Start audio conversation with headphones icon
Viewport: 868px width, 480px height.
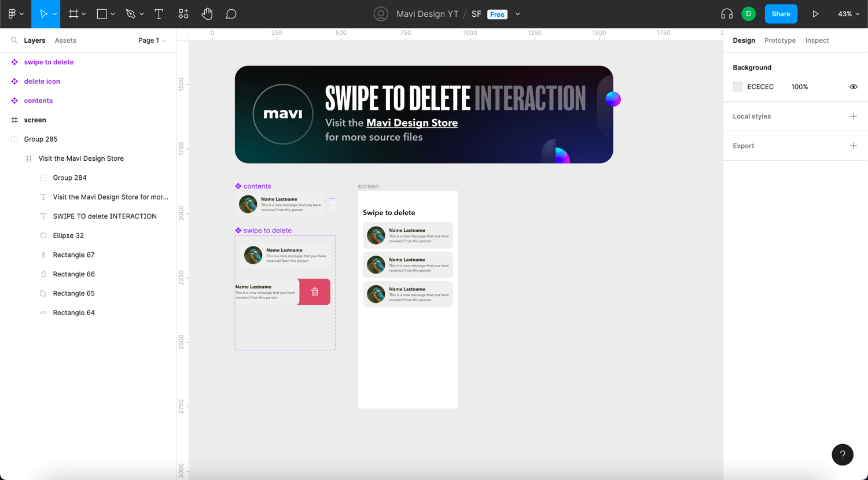click(x=727, y=14)
